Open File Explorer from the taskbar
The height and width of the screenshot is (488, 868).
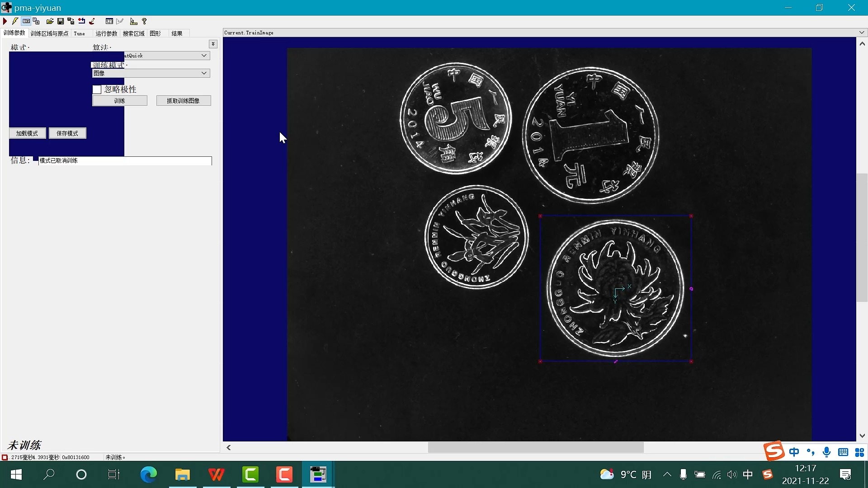point(183,474)
